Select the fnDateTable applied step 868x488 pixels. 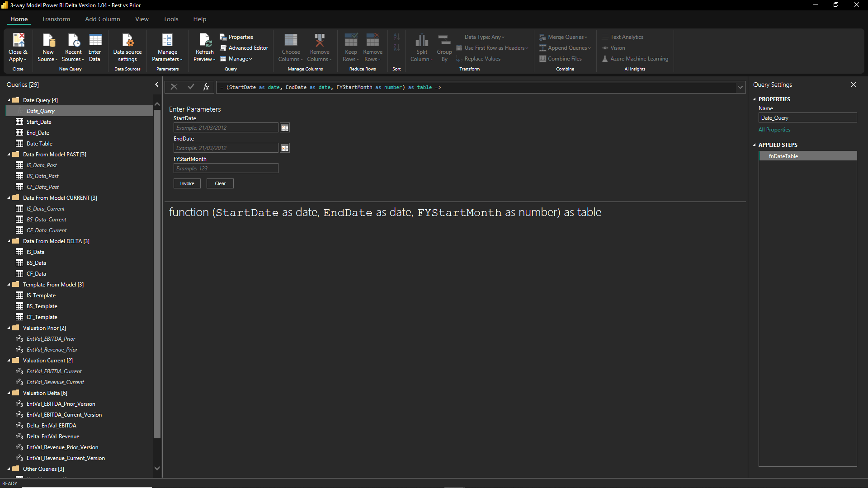point(808,156)
